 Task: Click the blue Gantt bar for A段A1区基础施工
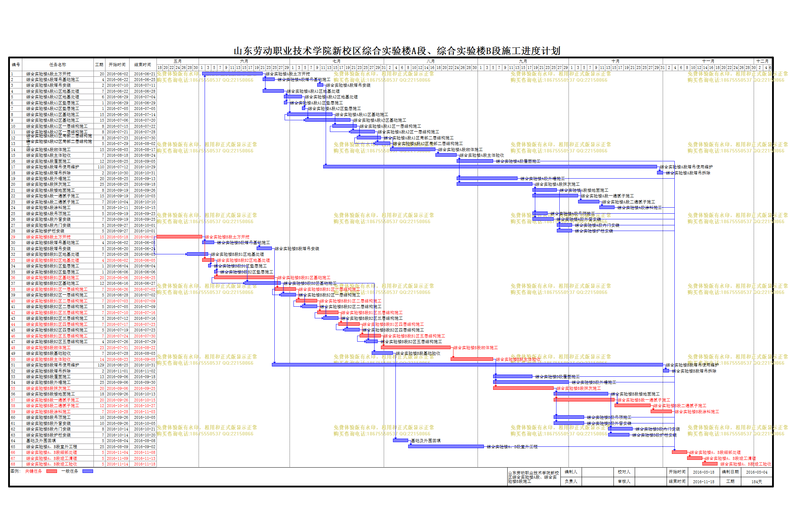[310, 114]
